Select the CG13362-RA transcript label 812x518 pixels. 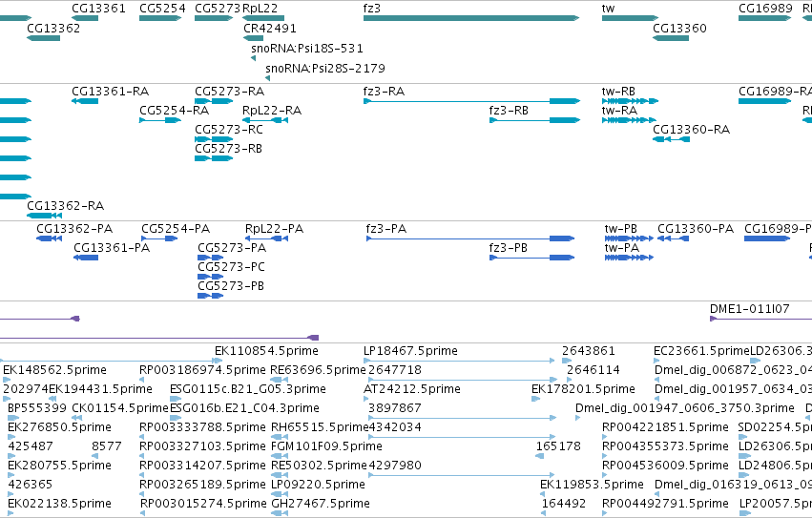(65, 206)
